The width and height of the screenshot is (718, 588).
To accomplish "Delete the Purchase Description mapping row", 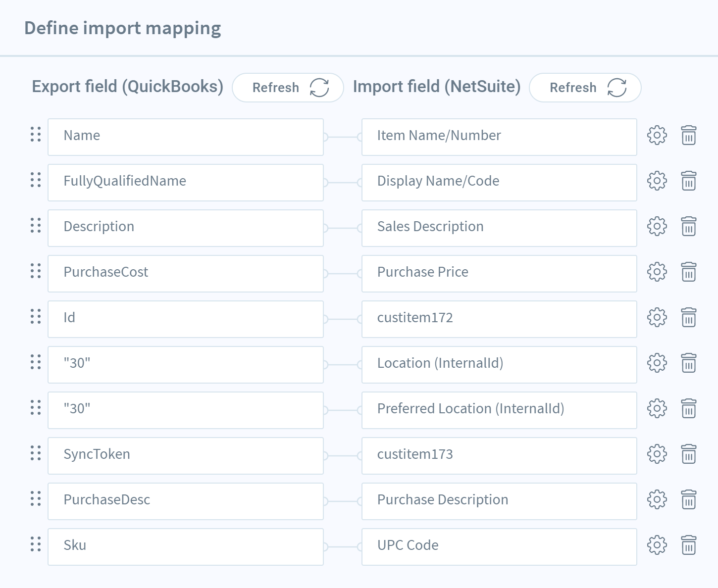I will tap(689, 499).
